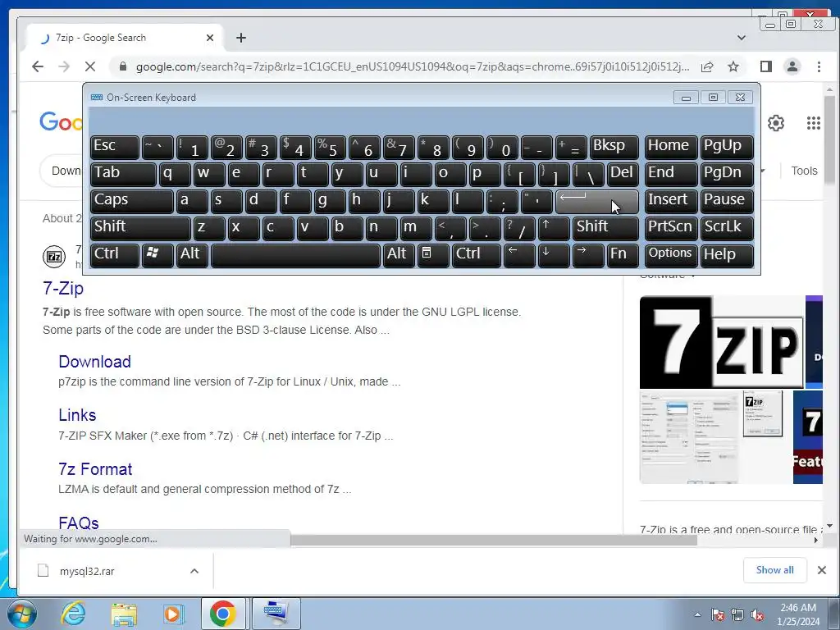Screen dimensions: 840x630
Task: Click the Bksp key
Action: point(614,148)
